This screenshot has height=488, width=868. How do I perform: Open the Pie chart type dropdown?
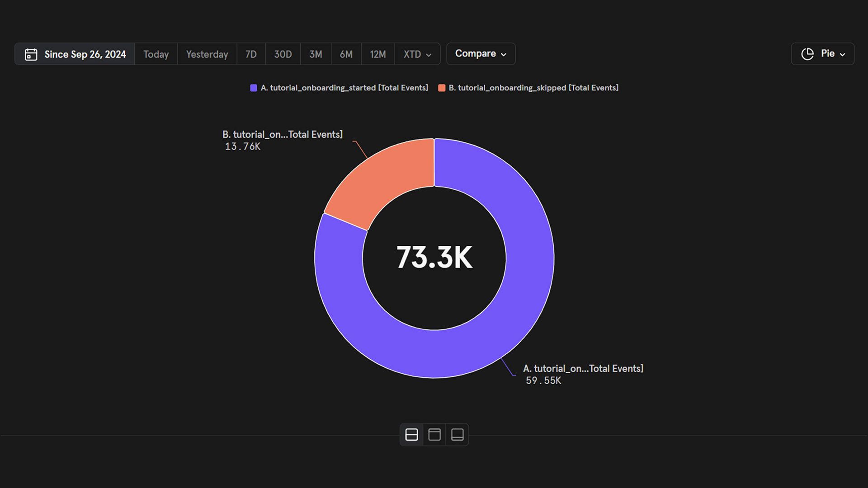[822, 54]
